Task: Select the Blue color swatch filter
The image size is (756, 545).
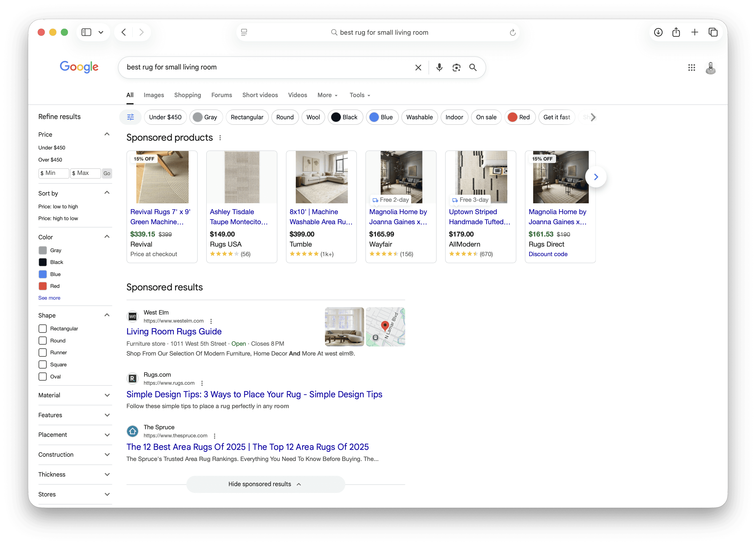Action: tap(43, 274)
